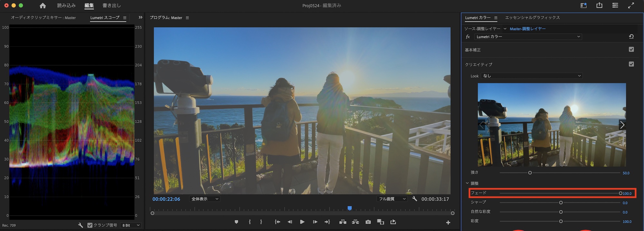
Task: Click the Look preview thumbnail
Action: tap(552, 125)
